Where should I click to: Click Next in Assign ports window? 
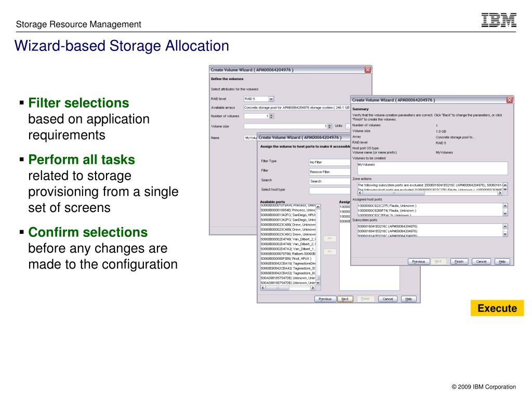(x=345, y=299)
